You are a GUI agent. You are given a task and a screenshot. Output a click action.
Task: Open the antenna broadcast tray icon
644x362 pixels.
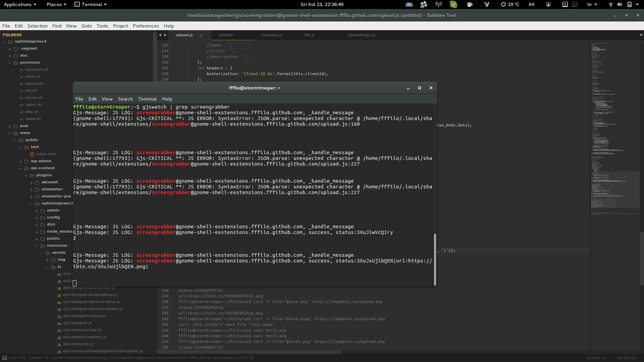(x=439, y=4)
